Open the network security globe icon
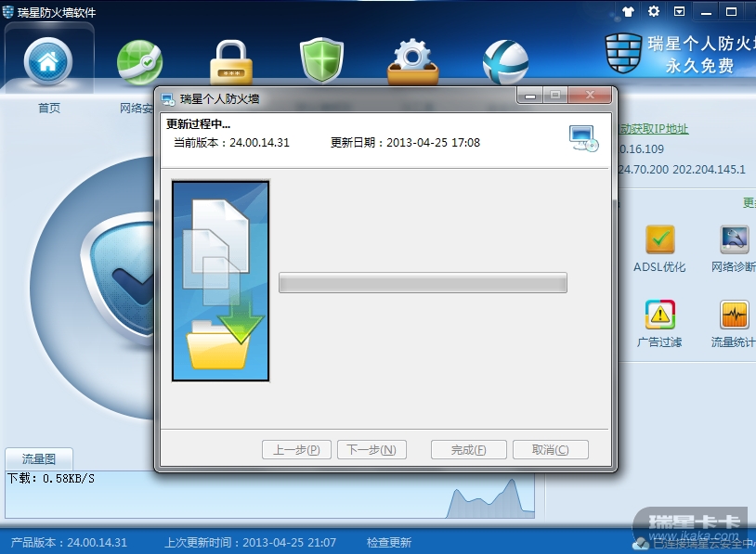 point(139,62)
